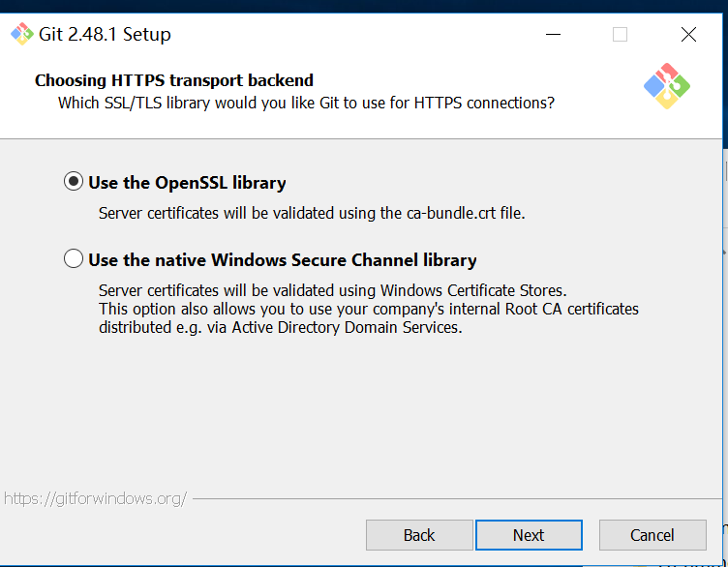Cancel the Git setup

[x=652, y=535]
